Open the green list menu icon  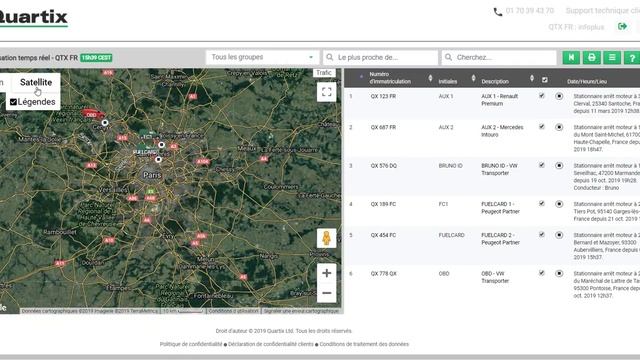click(x=612, y=58)
